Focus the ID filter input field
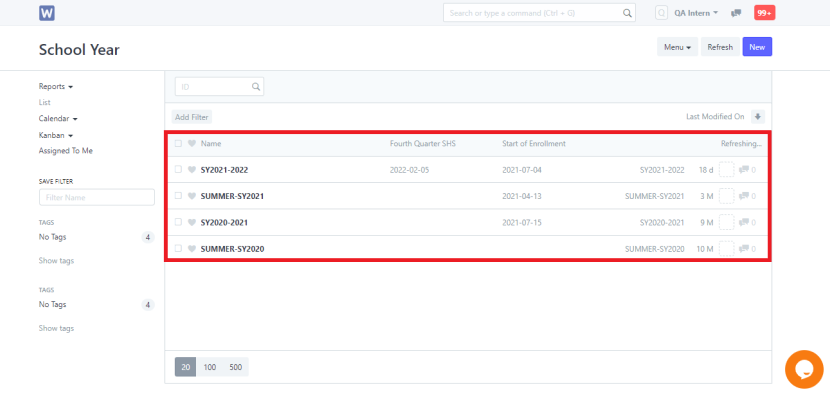The image size is (830, 397). (x=219, y=87)
